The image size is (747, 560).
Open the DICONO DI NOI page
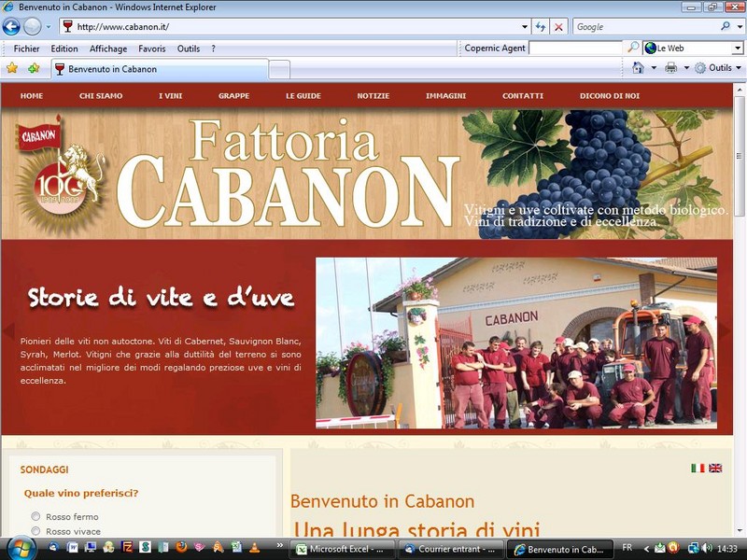tap(610, 96)
